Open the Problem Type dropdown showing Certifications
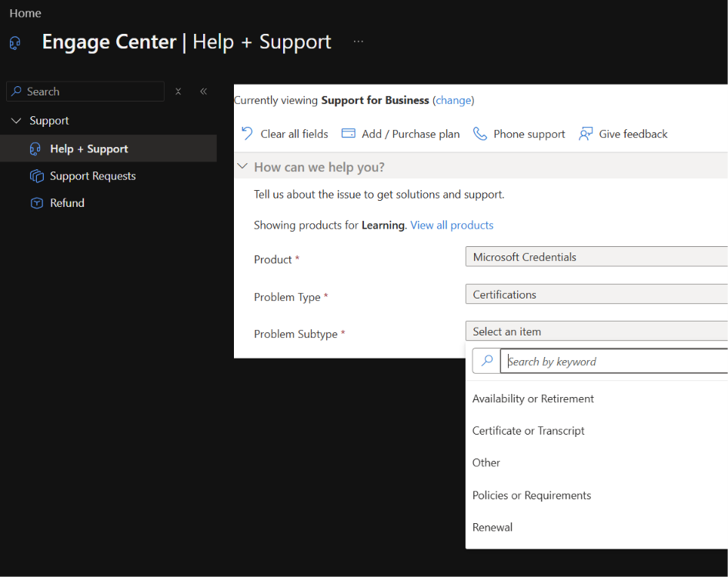This screenshot has width=728, height=577. (596, 295)
